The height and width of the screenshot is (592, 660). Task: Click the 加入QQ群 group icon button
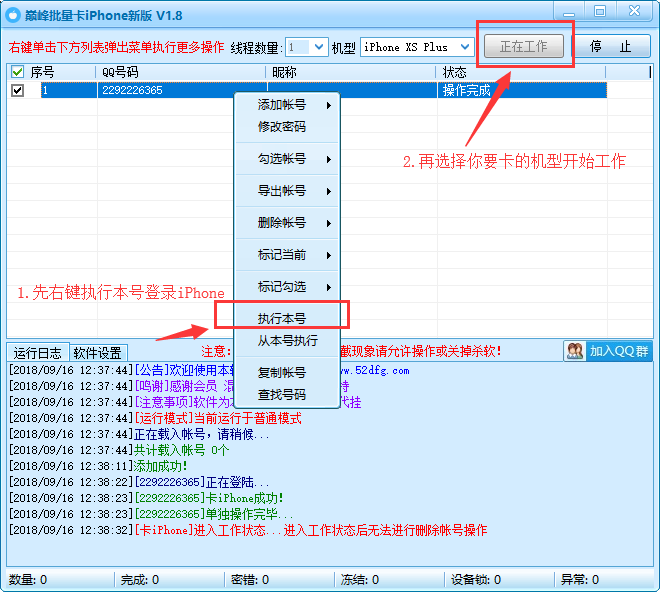point(609,350)
